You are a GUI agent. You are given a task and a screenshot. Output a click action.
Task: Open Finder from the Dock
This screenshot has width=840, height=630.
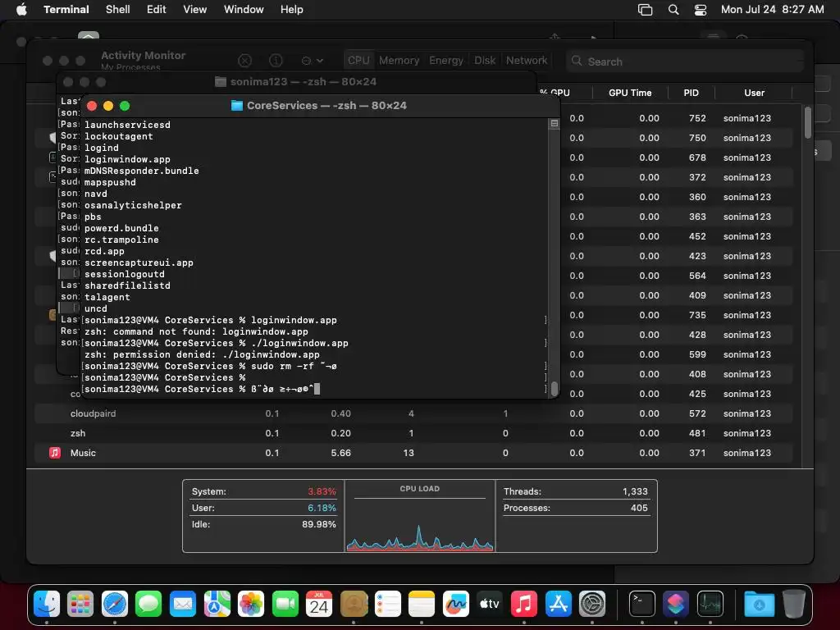[47, 604]
